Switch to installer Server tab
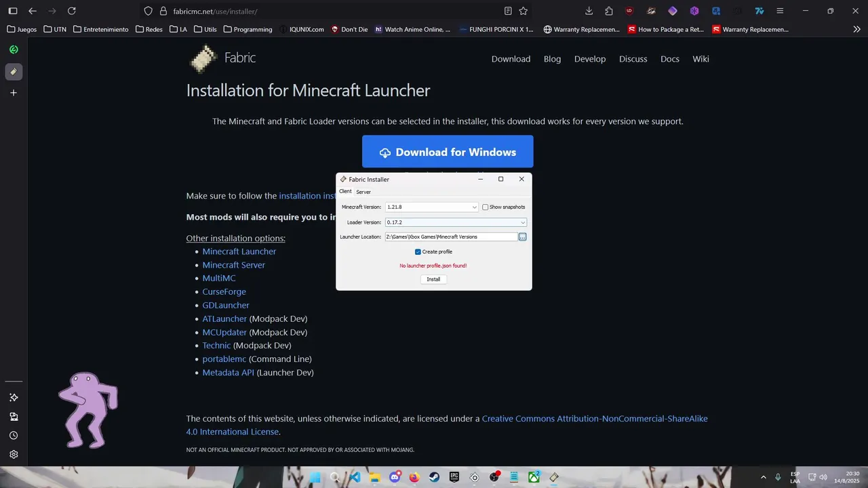This screenshot has width=868, height=488. tap(363, 192)
